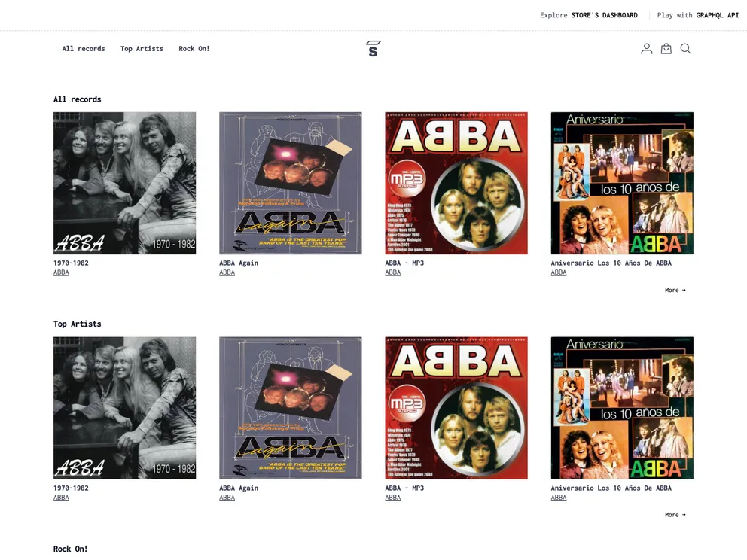Open the 1970-1982 album cover in All records
Viewport: 747px width, 560px height.
pos(125,184)
